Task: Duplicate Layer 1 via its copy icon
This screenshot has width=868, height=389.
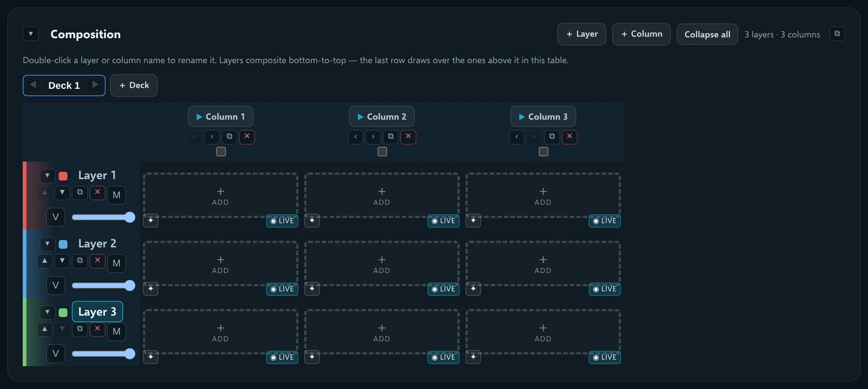Action: (x=80, y=193)
